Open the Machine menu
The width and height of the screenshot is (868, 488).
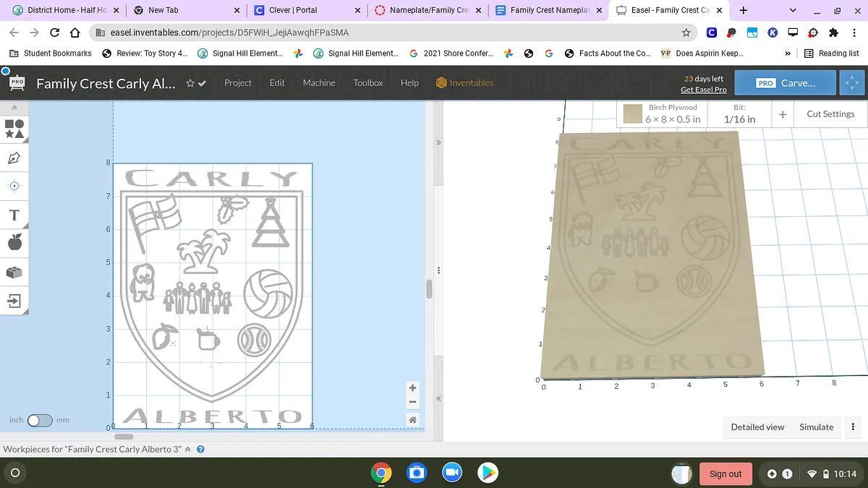click(319, 83)
